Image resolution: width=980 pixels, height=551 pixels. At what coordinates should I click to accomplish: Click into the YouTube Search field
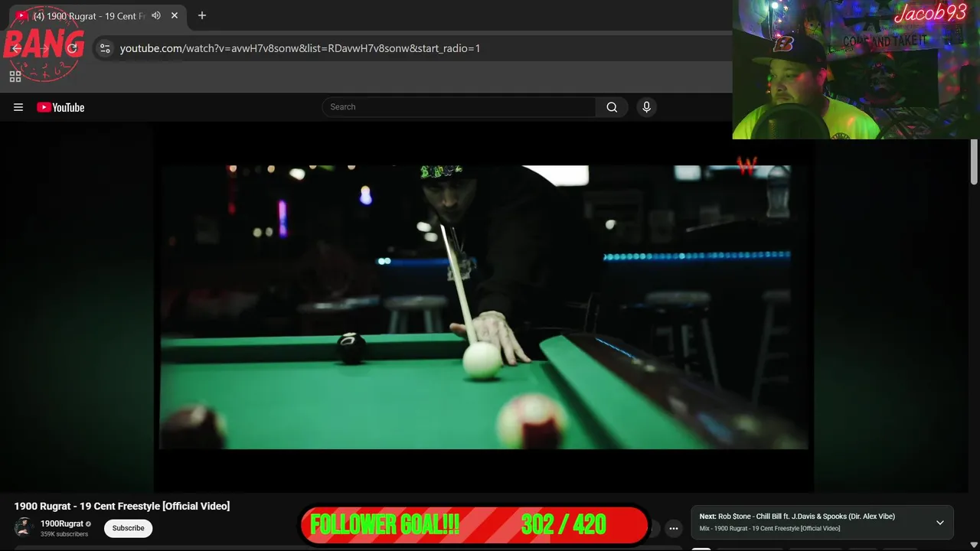459,107
